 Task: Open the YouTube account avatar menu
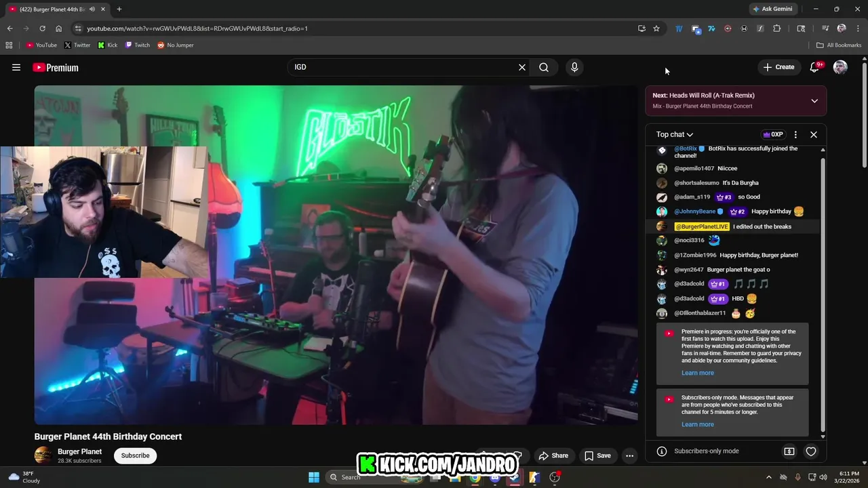(x=840, y=67)
